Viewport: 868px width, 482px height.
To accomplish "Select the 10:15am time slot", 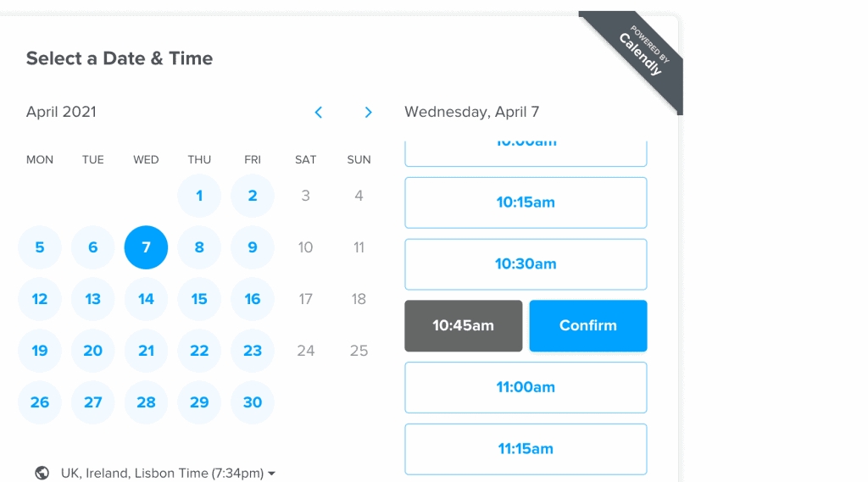I will click(526, 202).
